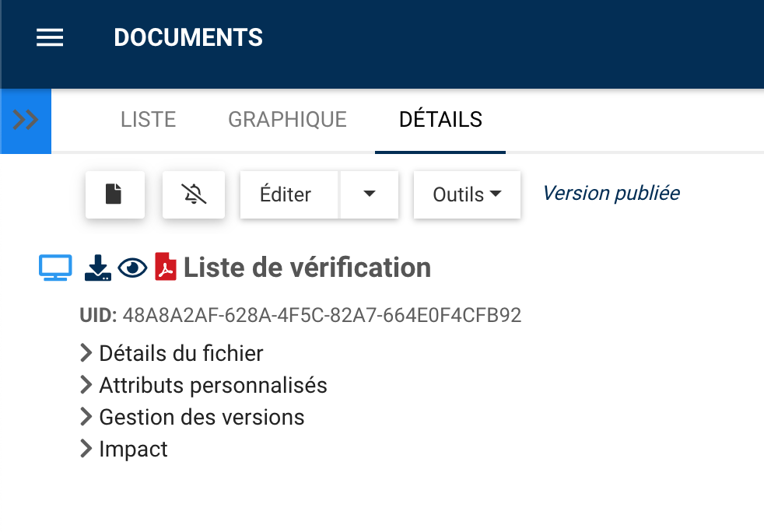Select the Détails tab
The height and width of the screenshot is (532, 764).
point(440,120)
